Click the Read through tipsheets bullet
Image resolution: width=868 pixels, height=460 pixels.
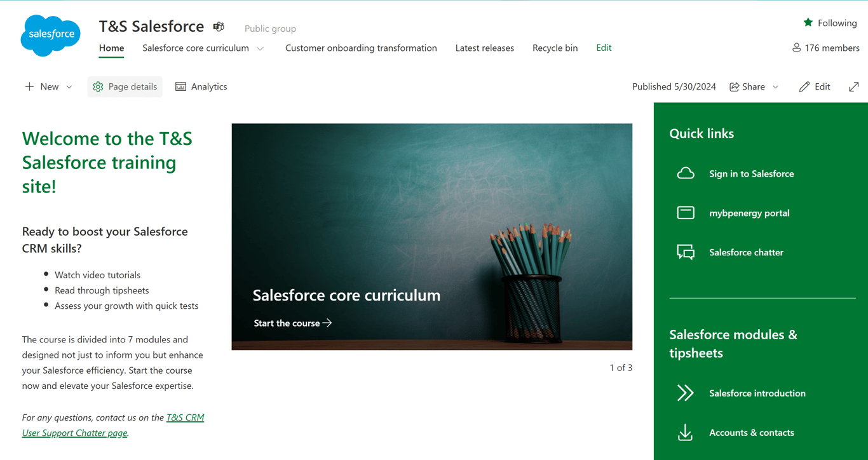(102, 290)
